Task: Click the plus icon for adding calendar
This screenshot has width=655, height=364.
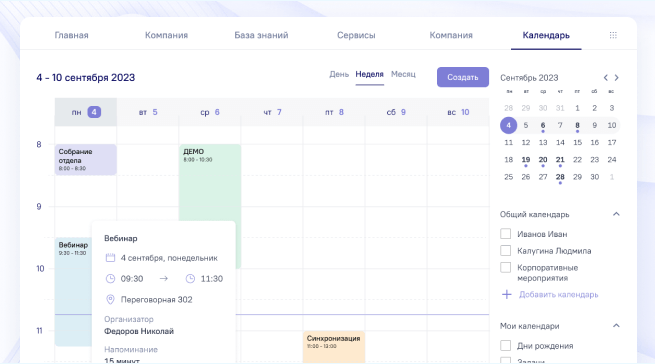Action: tap(506, 295)
